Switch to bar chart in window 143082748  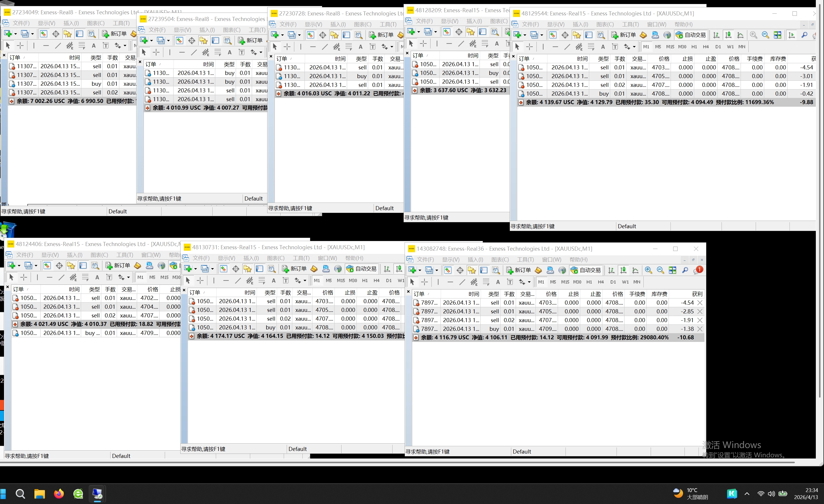point(611,270)
